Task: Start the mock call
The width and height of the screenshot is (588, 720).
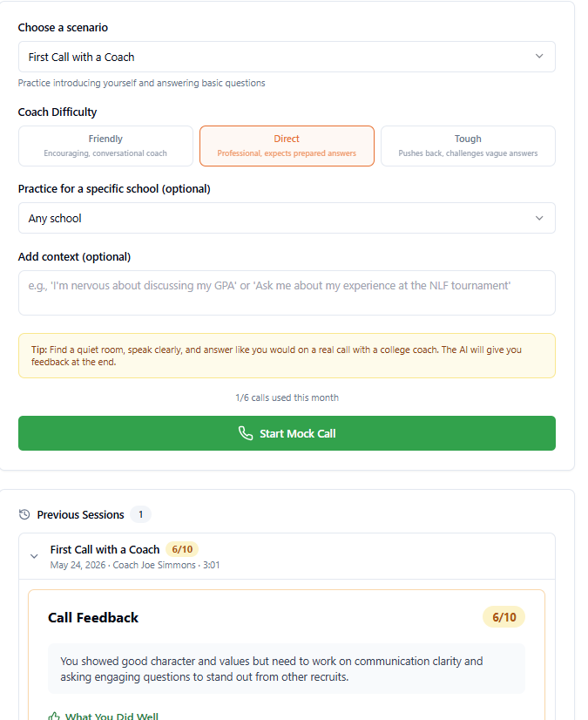Action: click(x=287, y=433)
